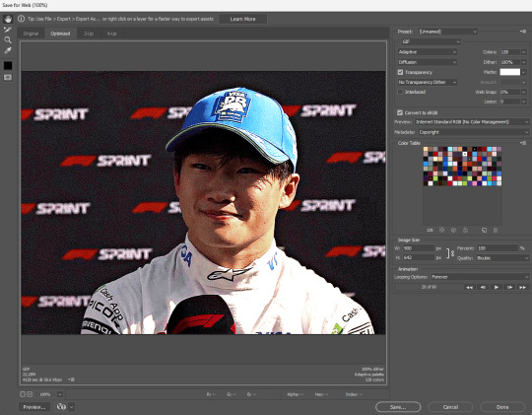Map selected colors to transparent icon

pos(441,231)
